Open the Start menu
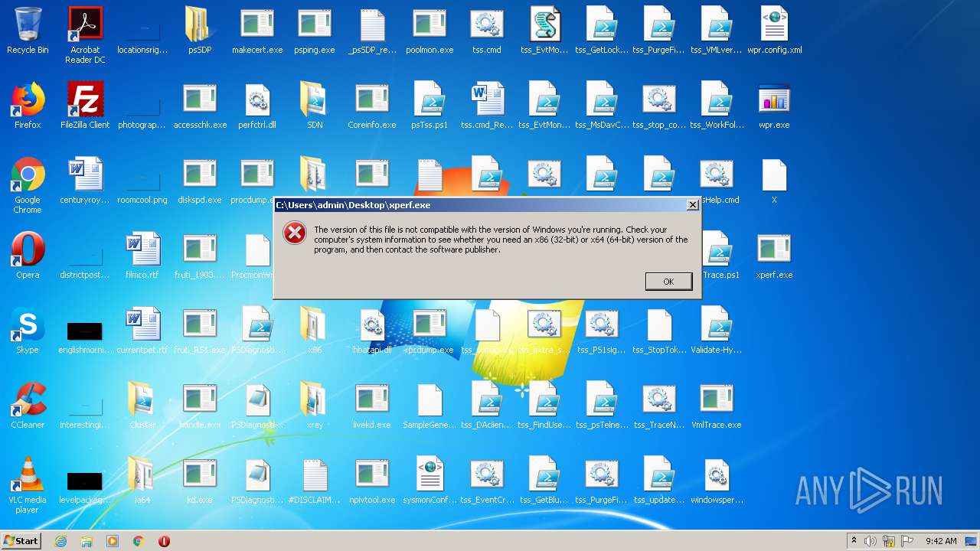Viewport: 980px width, 551px height. 21,541
